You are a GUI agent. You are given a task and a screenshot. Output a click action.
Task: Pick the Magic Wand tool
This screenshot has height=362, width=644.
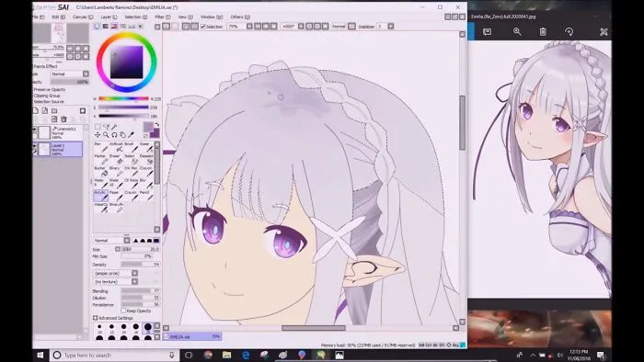click(115, 127)
